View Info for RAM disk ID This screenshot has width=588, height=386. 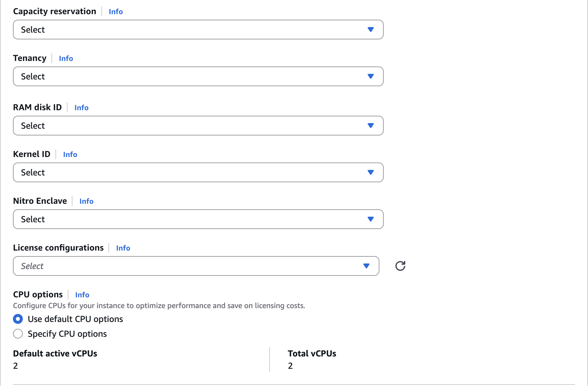tap(81, 108)
